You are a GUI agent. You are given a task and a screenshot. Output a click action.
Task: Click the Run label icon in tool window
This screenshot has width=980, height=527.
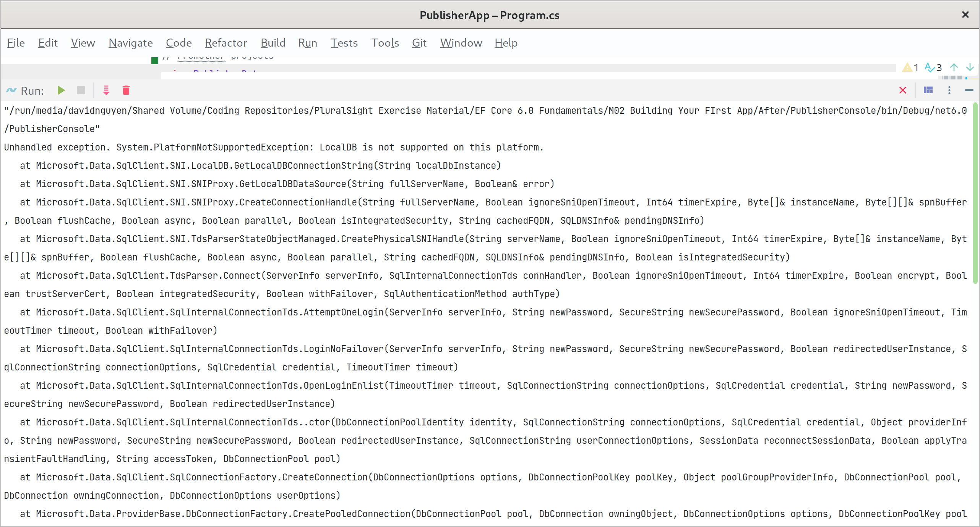pos(11,91)
